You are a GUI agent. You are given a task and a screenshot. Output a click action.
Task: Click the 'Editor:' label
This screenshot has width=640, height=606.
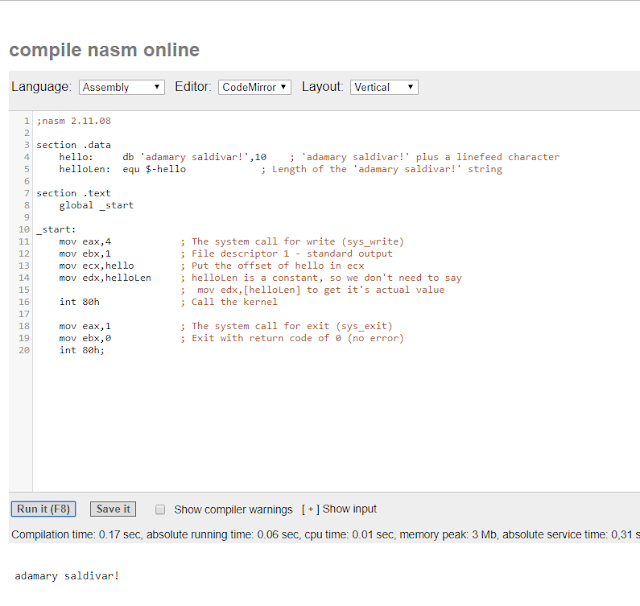[193, 87]
